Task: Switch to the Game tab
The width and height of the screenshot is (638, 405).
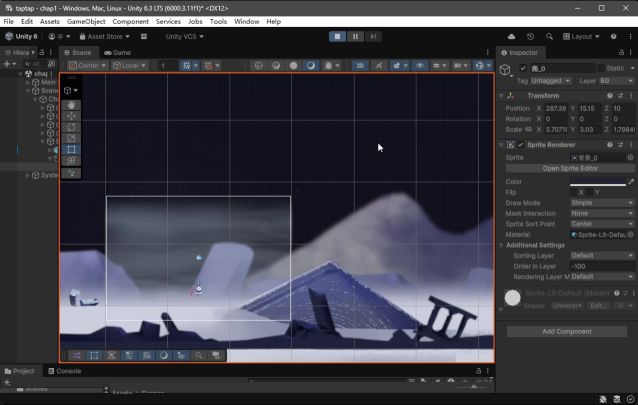Action: tap(118, 53)
